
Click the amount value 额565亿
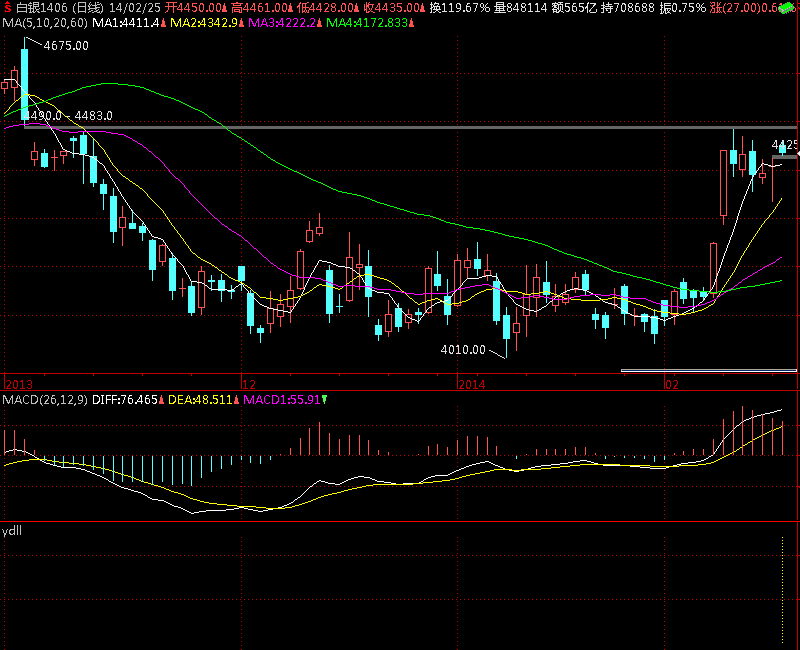point(574,8)
